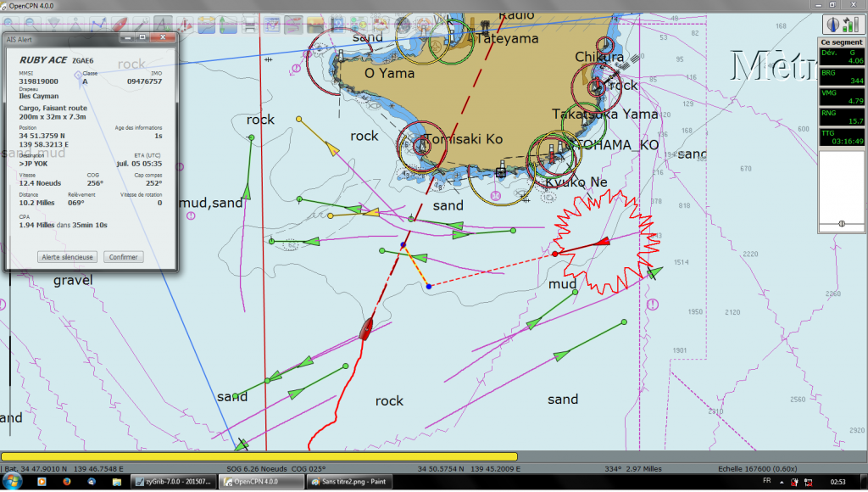Screen dimensions: 868x492
Task: Click the Tateyama place label on chart
Action: 507,38
